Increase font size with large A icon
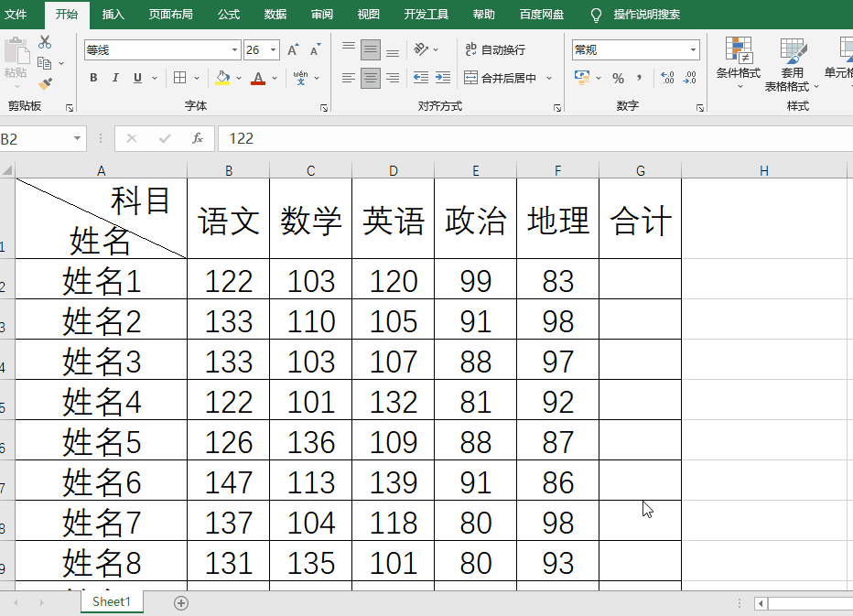This screenshot has width=853, height=616. [293, 50]
